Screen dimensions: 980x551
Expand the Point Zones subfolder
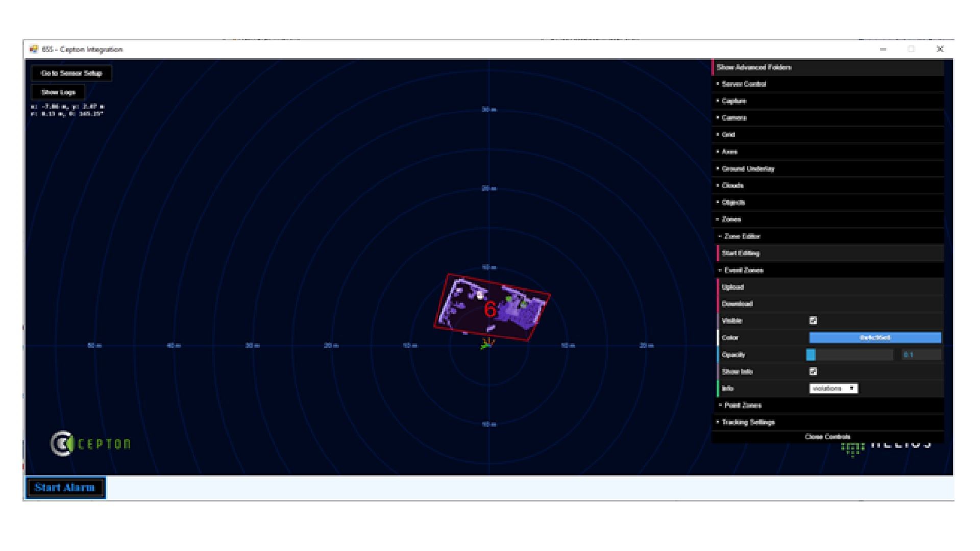coord(830,405)
